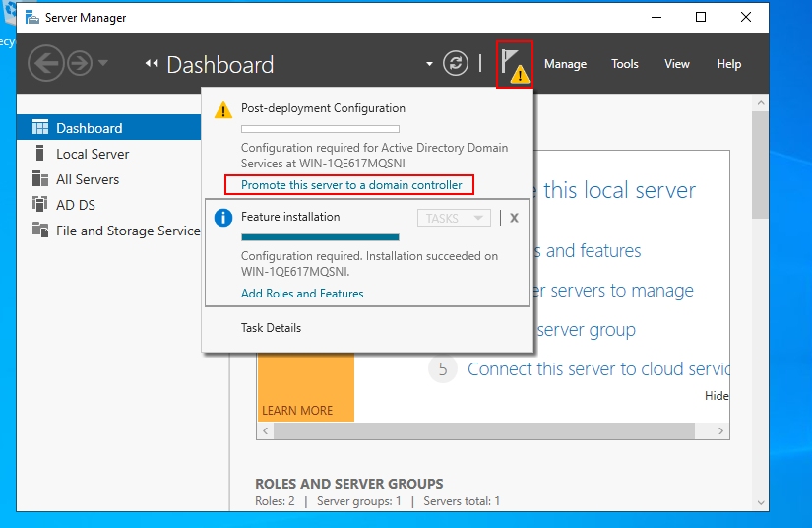Click the Post-deployment Configuration progress bar
This screenshot has height=528, width=812.
320,129
